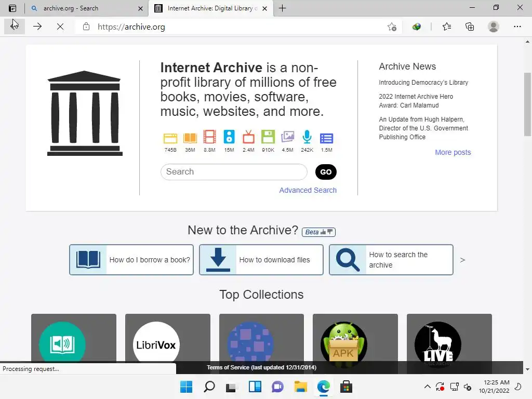Open the Concerts microphone icon (242K)
The height and width of the screenshot is (399, 532).
click(307, 137)
